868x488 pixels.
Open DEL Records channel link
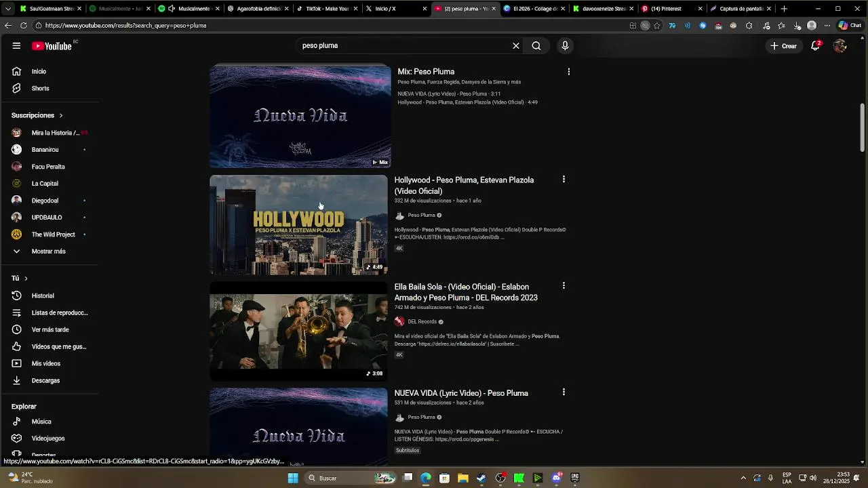click(x=422, y=322)
